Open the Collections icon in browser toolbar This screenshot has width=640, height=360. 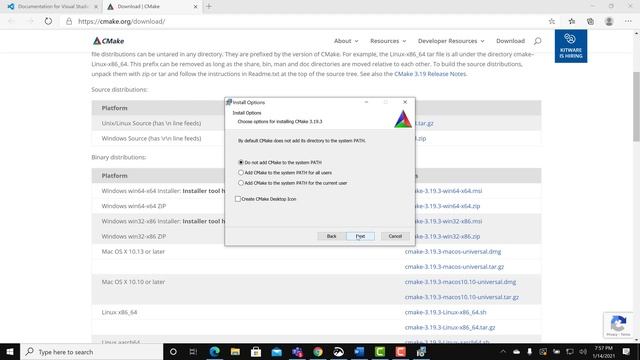590,21
